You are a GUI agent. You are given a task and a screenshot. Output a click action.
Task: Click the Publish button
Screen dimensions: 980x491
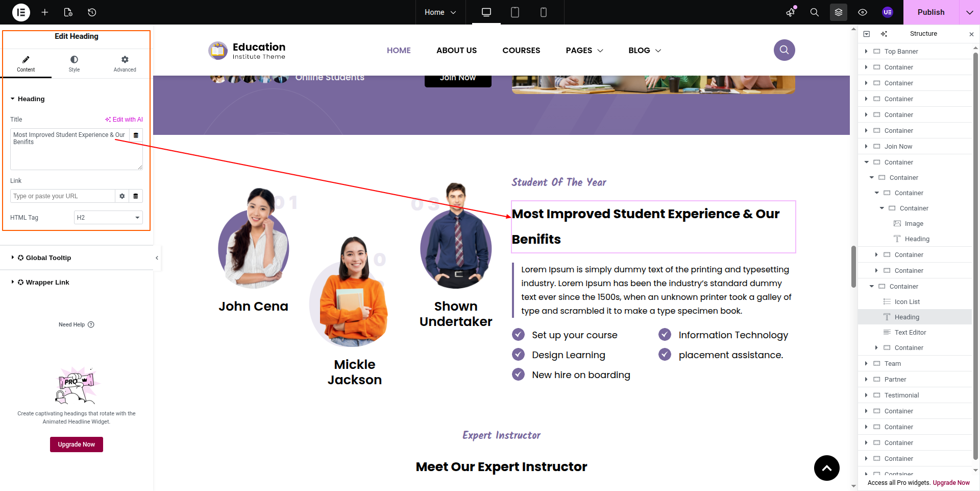pyautogui.click(x=930, y=12)
